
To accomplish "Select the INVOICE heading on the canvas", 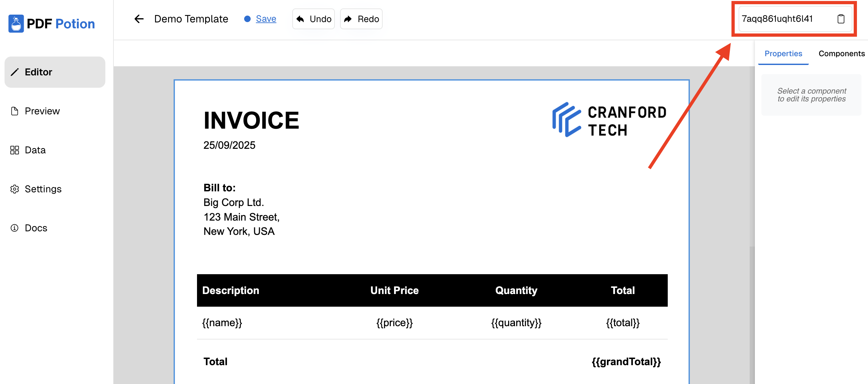I will [251, 120].
